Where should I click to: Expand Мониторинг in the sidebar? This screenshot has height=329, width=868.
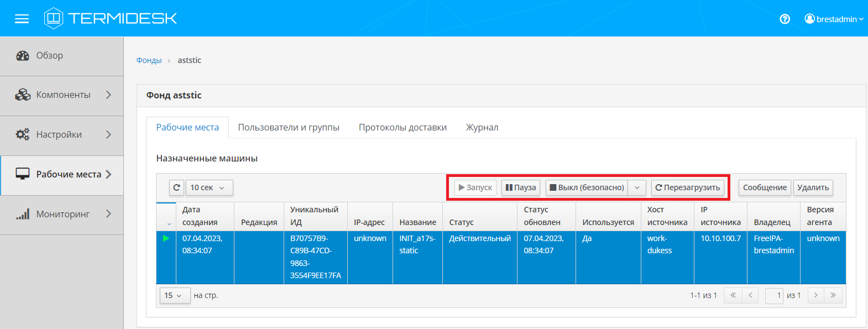pos(62,214)
